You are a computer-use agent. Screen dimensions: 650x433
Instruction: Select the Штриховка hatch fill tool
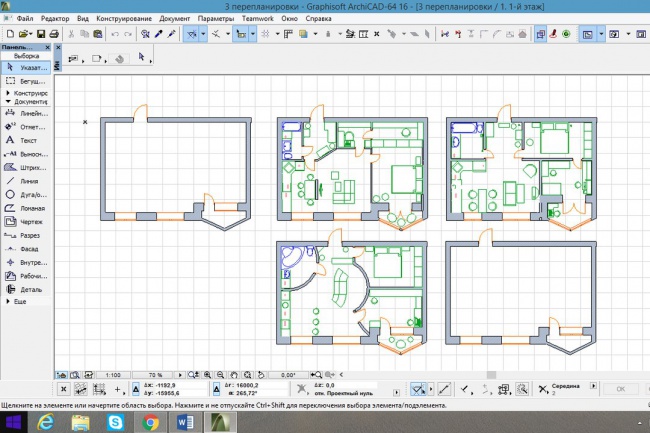click(27, 168)
